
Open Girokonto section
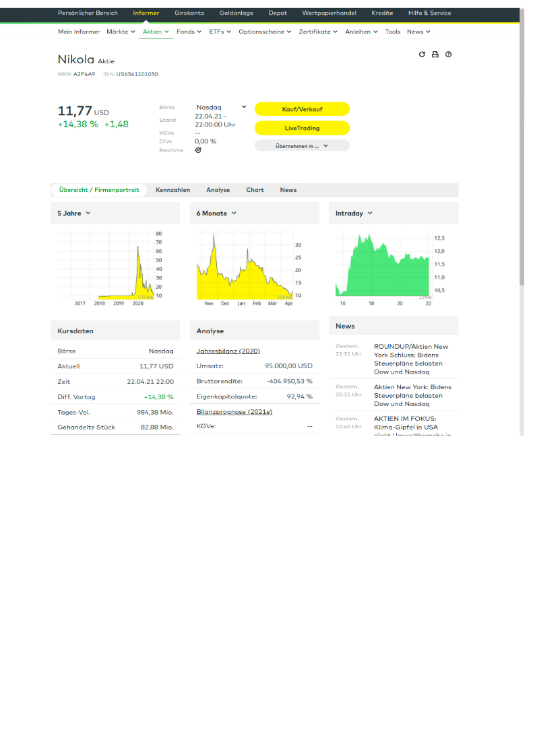(189, 13)
